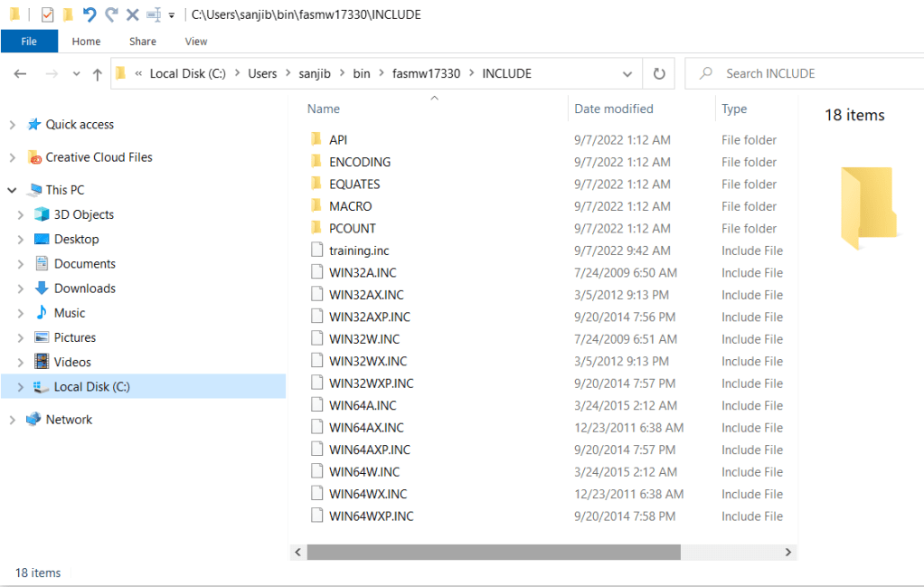
Task: Switch to the View ribbon tab
Action: pyautogui.click(x=196, y=42)
